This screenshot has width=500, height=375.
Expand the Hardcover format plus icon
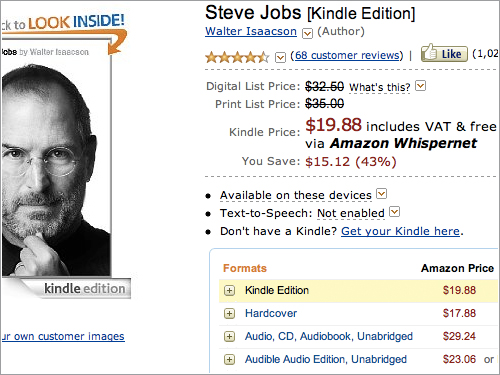229,314
